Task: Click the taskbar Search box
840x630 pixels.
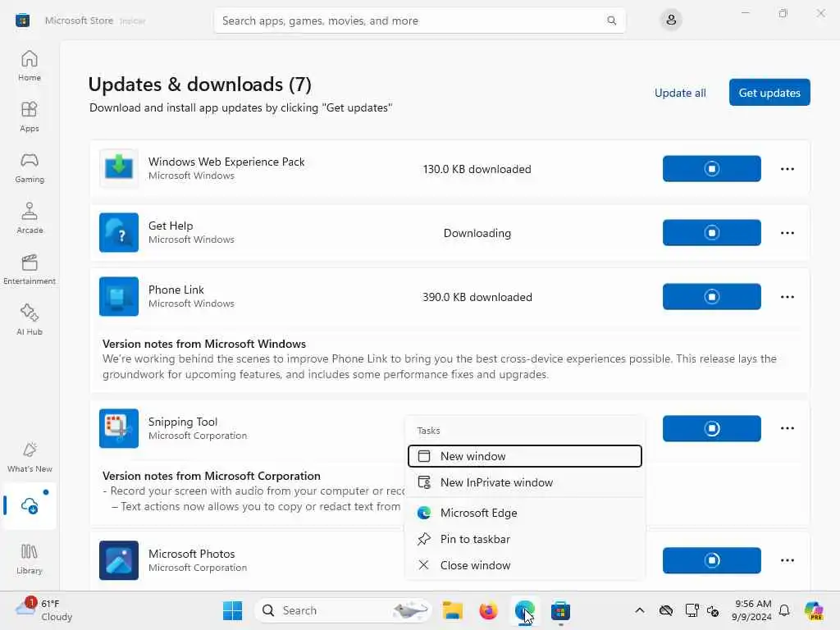Action: pyautogui.click(x=343, y=610)
